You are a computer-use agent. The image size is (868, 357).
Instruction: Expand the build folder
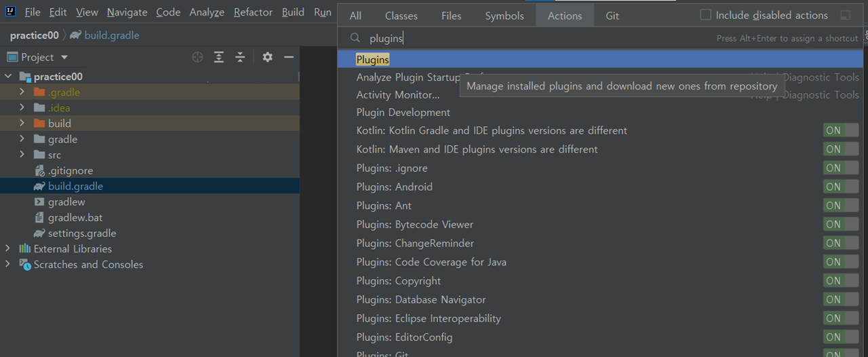22,124
